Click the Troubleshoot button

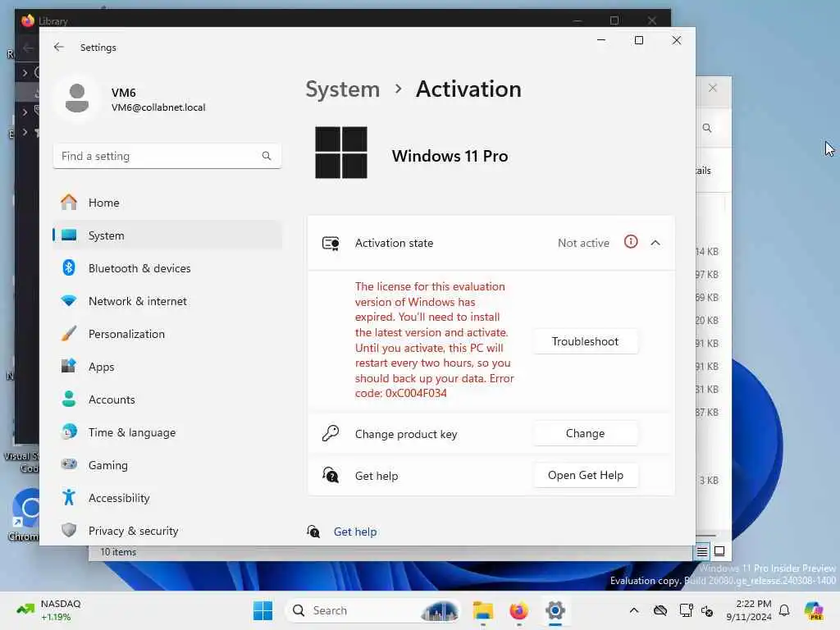point(585,341)
